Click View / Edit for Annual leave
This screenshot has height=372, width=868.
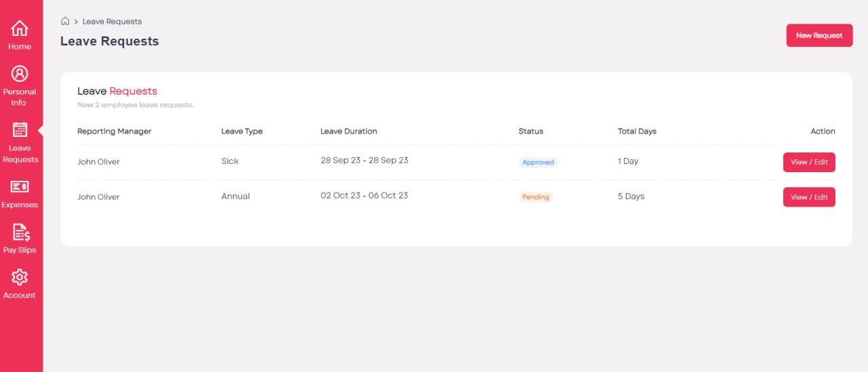(x=808, y=197)
